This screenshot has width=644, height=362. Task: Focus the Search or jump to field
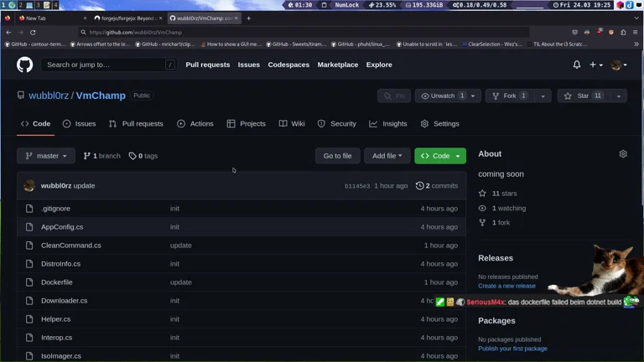click(x=109, y=65)
